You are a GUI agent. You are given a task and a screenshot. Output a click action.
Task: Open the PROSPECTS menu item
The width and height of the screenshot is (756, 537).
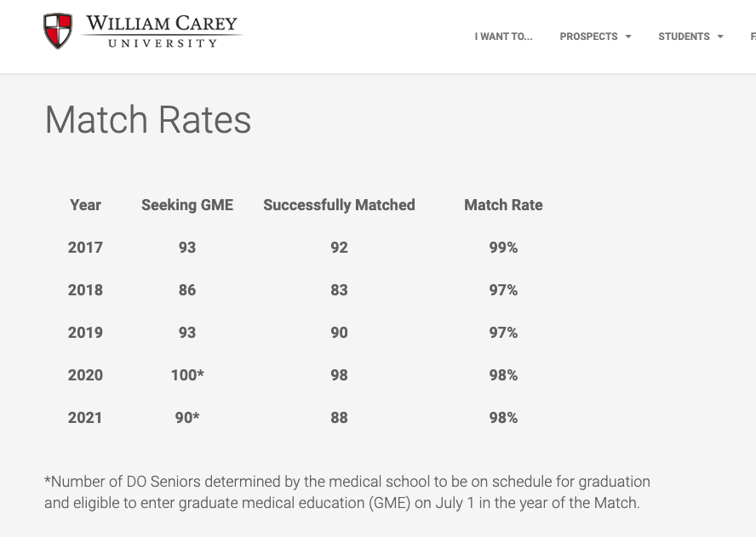(588, 37)
